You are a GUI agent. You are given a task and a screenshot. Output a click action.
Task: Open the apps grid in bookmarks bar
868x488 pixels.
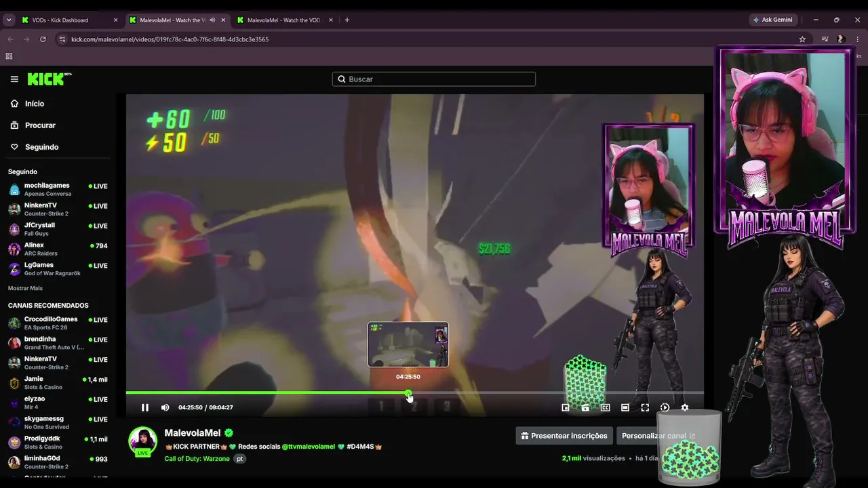[9, 56]
